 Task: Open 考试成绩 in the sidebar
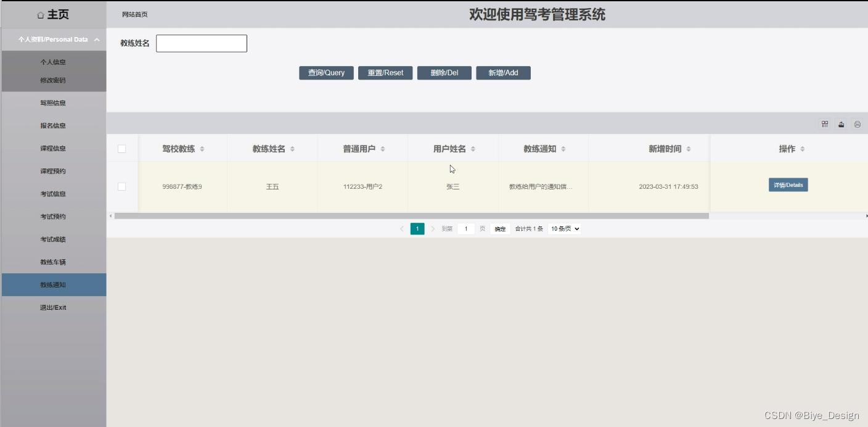coord(53,239)
